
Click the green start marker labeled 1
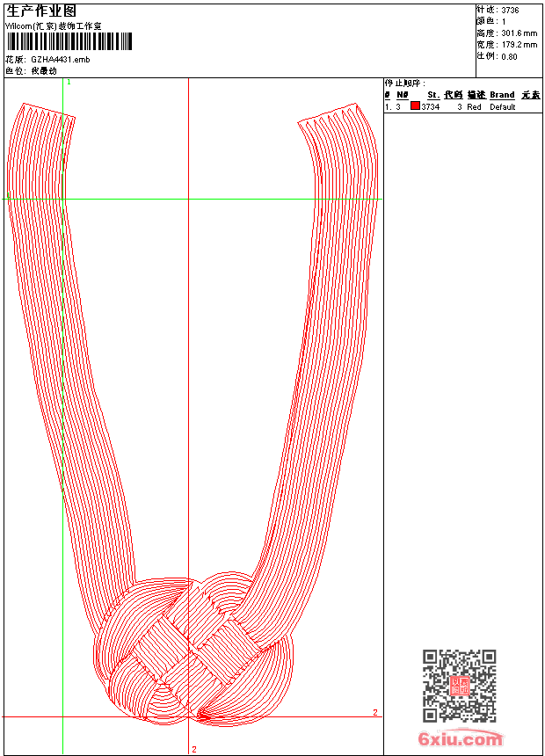[x=69, y=82]
